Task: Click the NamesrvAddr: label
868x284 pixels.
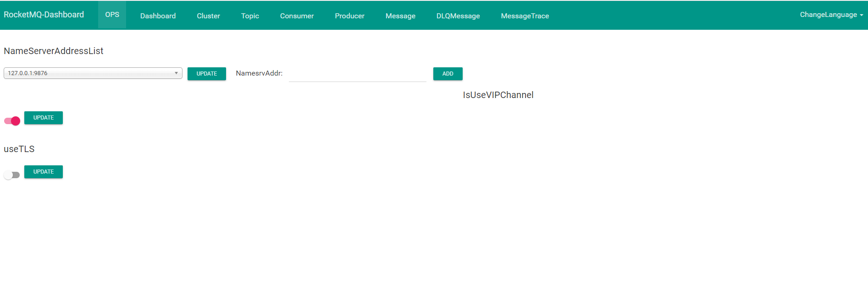Action: [x=259, y=73]
